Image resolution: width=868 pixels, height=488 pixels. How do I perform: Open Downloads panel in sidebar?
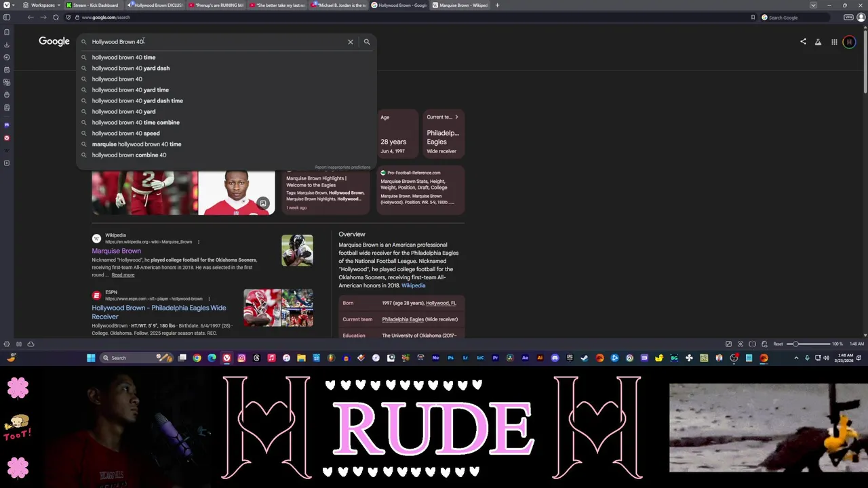(7, 45)
